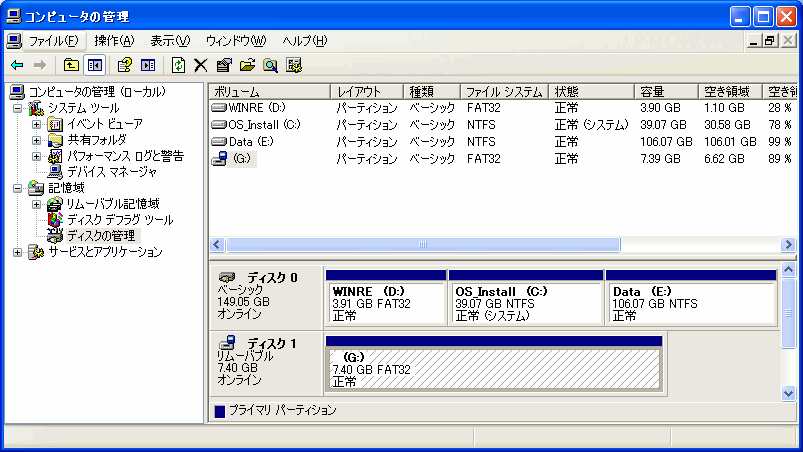This screenshot has width=803, height=452.
Task: Click the removable (G:) volume icon in list
Action: point(219,159)
